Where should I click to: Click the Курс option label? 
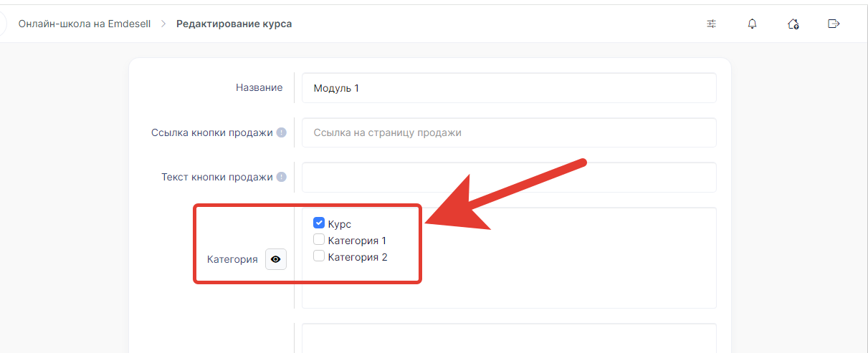pos(340,224)
